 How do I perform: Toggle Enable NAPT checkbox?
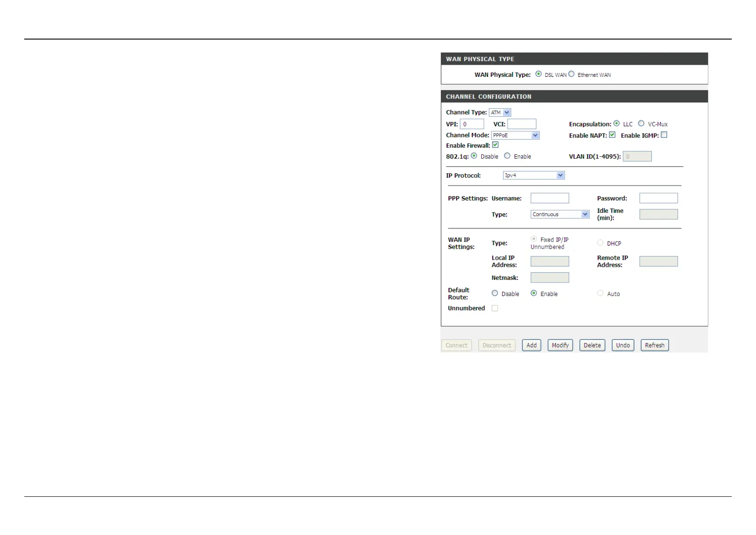click(x=612, y=135)
